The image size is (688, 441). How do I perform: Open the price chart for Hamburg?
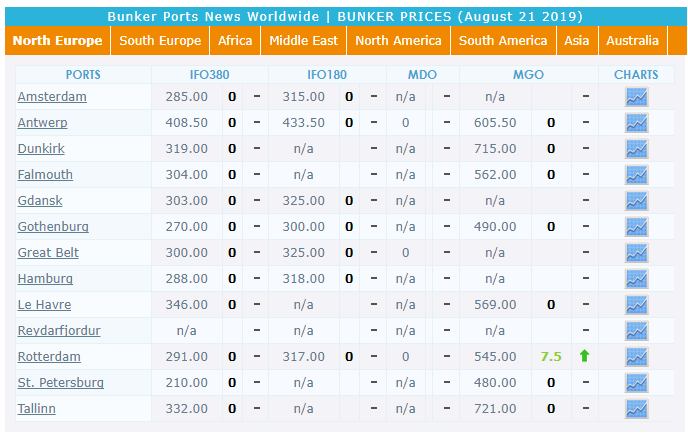[636, 279]
